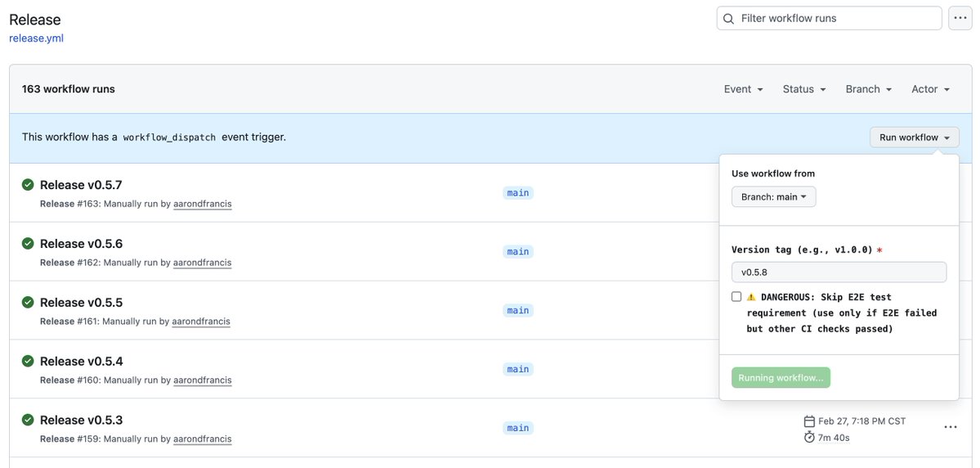
Task: Click the search magnifier icon in filter box
Action: click(x=728, y=19)
